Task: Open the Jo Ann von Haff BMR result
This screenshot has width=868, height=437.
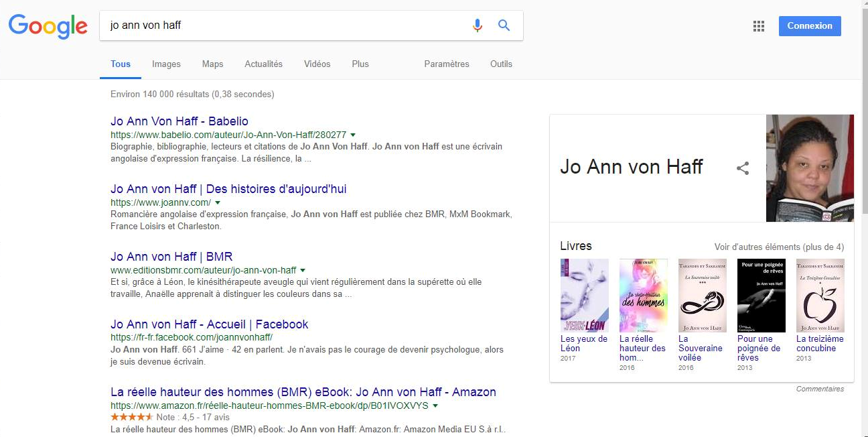Action: pos(171,257)
